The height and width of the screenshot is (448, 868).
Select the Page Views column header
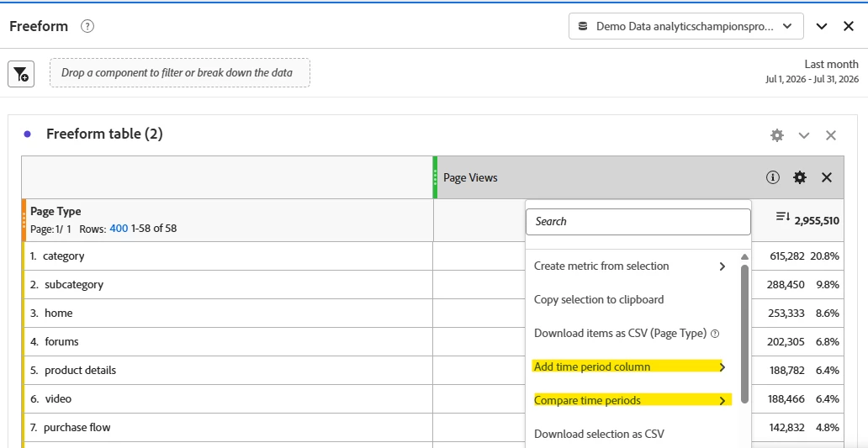[639, 177]
